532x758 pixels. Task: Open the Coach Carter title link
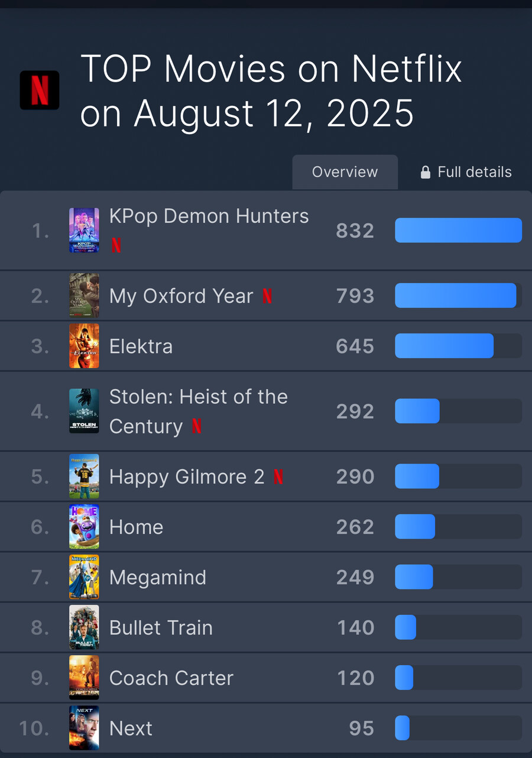tap(171, 678)
